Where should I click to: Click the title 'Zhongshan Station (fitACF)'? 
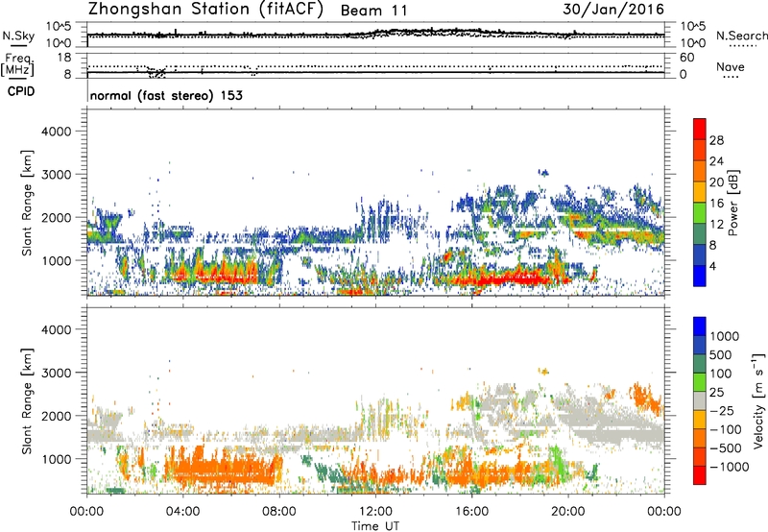(205, 10)
